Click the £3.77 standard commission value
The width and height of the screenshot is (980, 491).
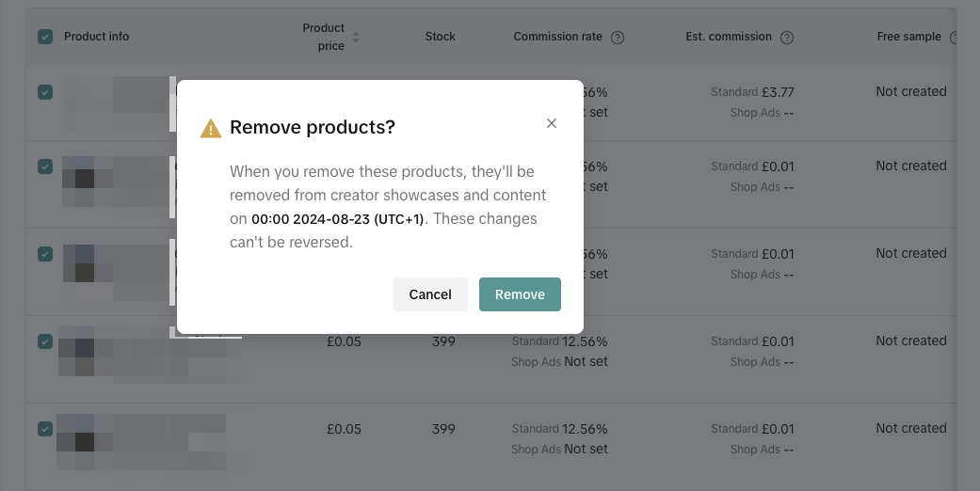coord(778,92)
